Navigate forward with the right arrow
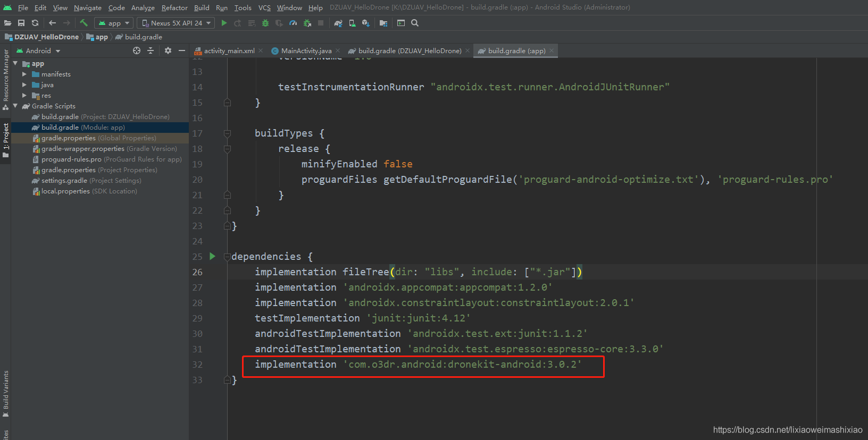This screenshot has height=440, width=868. click(66, 23)
